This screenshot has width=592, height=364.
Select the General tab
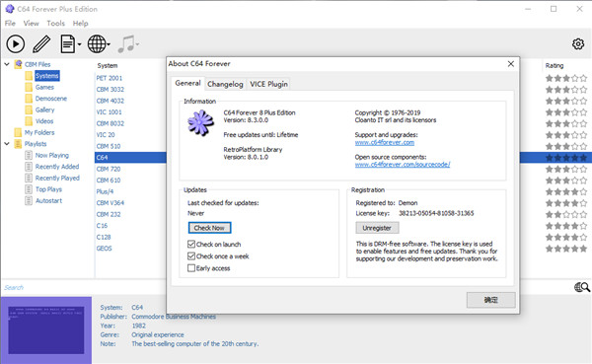(x=187, y=84)
